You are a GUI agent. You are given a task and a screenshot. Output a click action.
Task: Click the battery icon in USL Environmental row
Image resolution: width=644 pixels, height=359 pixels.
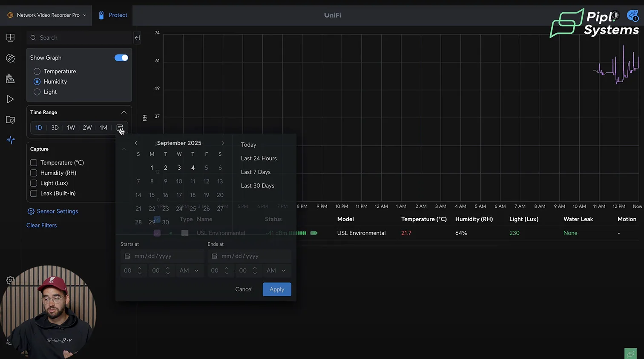[x=314, y=233]
